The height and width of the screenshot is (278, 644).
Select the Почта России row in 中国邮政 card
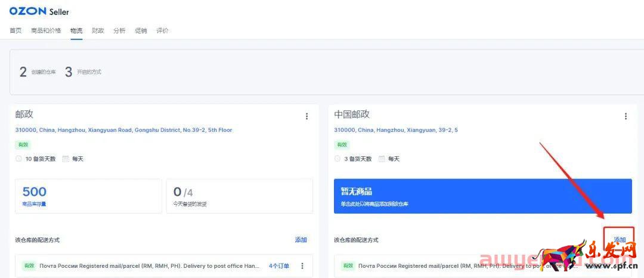click(x=483, y=265)
